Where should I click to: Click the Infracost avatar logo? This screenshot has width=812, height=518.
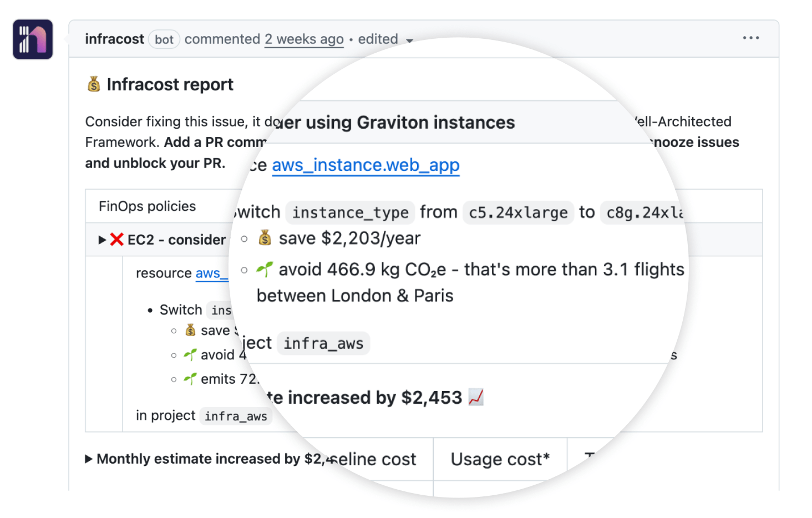coord(32,38)
